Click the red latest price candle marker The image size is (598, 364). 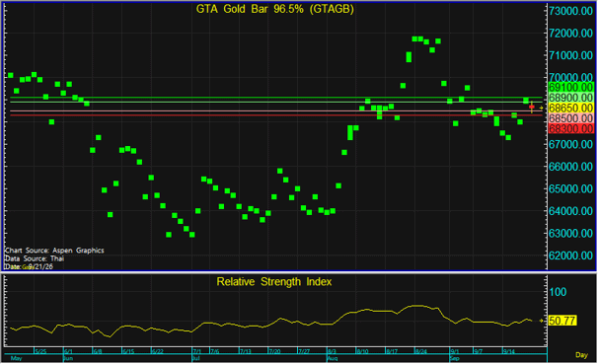532,108
